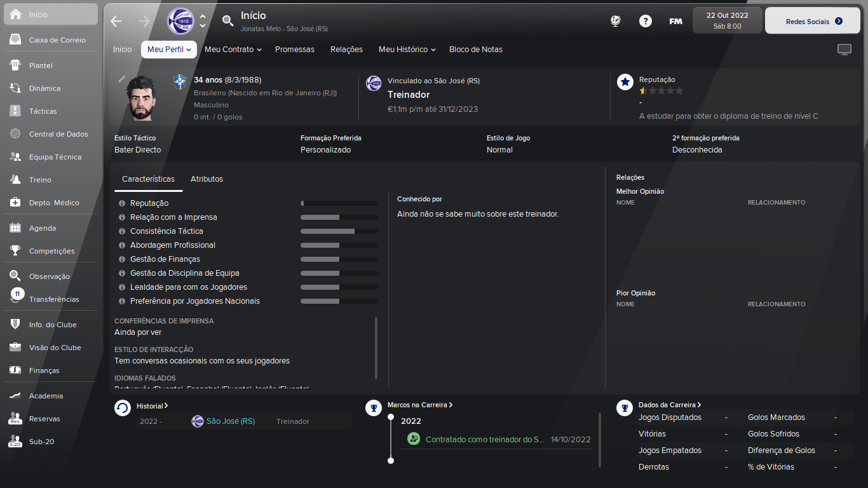Image resolution: width=868 pixels, height=488 pixels.
Task: Expand the Meu Perfil dropdown
Action: point(169,50)
